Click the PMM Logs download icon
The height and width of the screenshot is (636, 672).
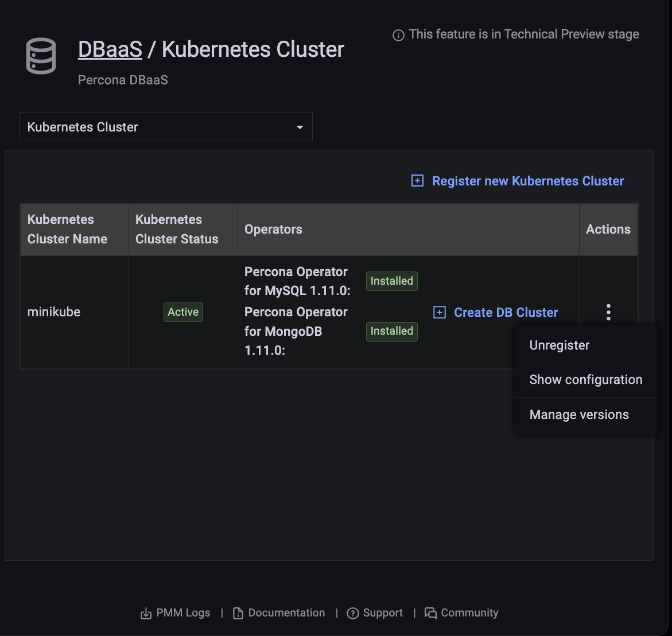coord(146,614)
